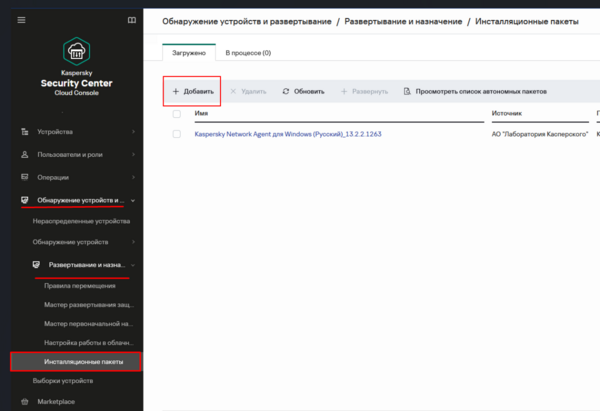Open Мастер первоначальной настройки item

[89, 324]
